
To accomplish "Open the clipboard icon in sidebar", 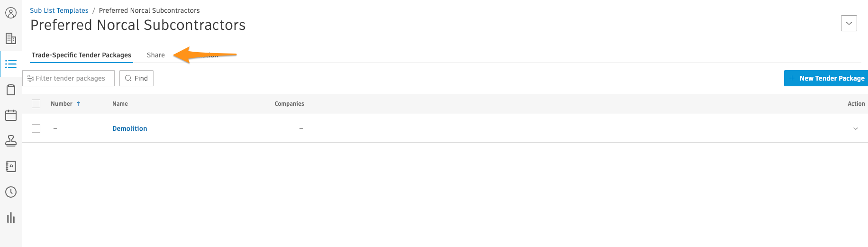I will point(11,90).
